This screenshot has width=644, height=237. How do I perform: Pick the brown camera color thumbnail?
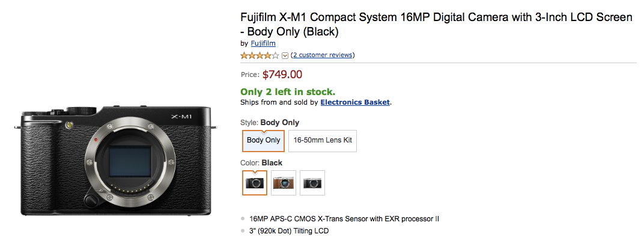(x=284, y=183)
